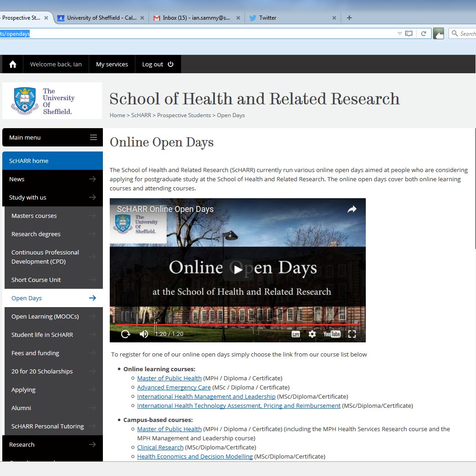Toggle the Main menu hamburger icon
Screen dimensions: 476x476
[93, 137]
